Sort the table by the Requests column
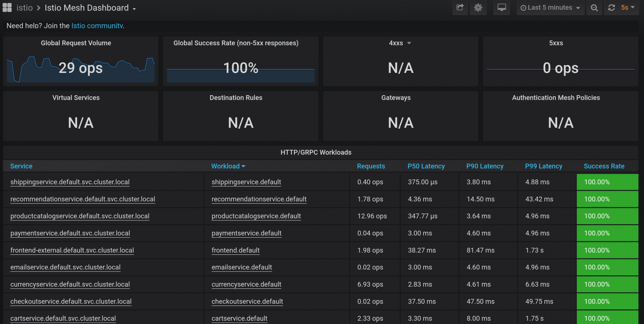The width and height of the screenshot is (644, 324). [371, 166]
